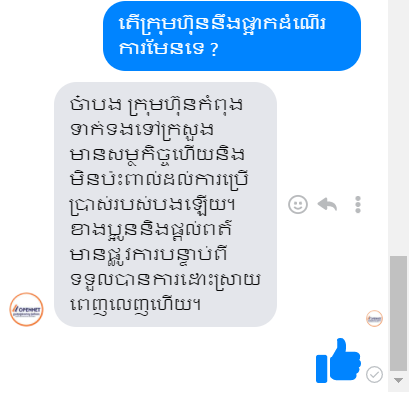Click the line 'តើក្រុមហ៊ុននឹងផ្អាកដំណើរ' in blue bubble
The image size is (409, 402).
222,23
